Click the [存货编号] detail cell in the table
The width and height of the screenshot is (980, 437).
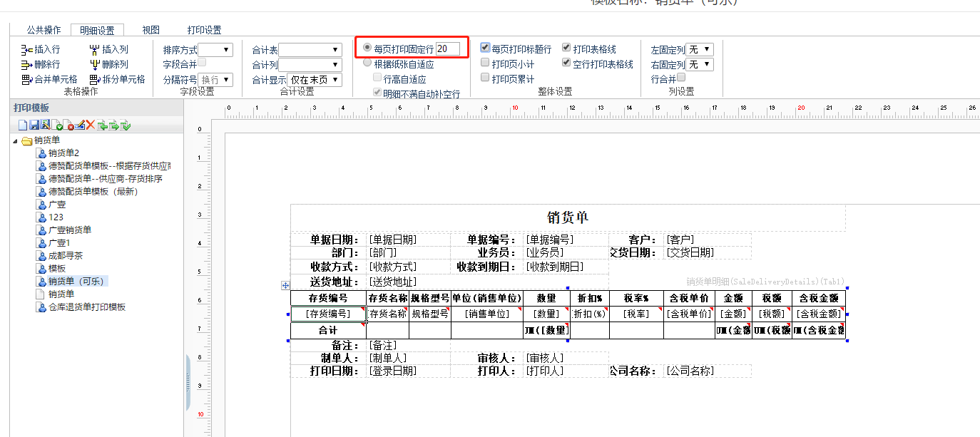(x=328, y=313)
